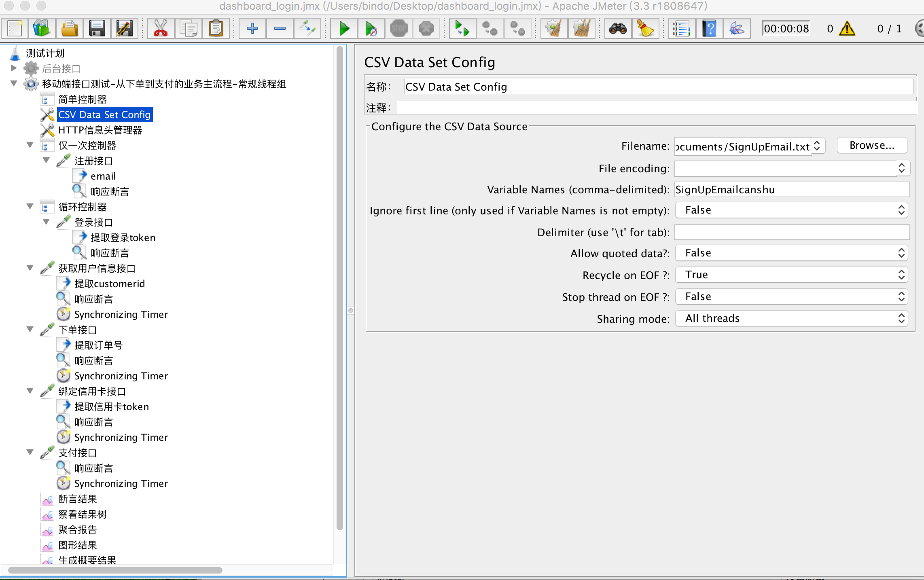Cut the selected element with the scissors icon
924x580 pixels.
click(161, 28)
